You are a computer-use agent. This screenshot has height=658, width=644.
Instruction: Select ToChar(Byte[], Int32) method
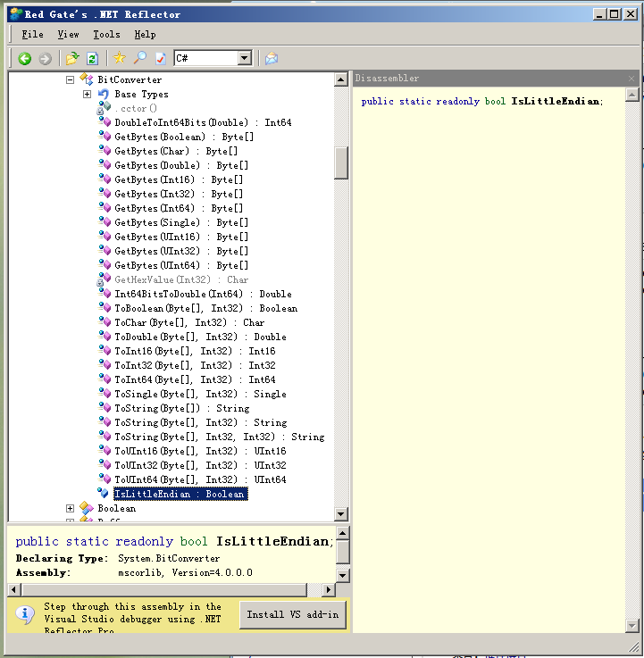(189, 322)
